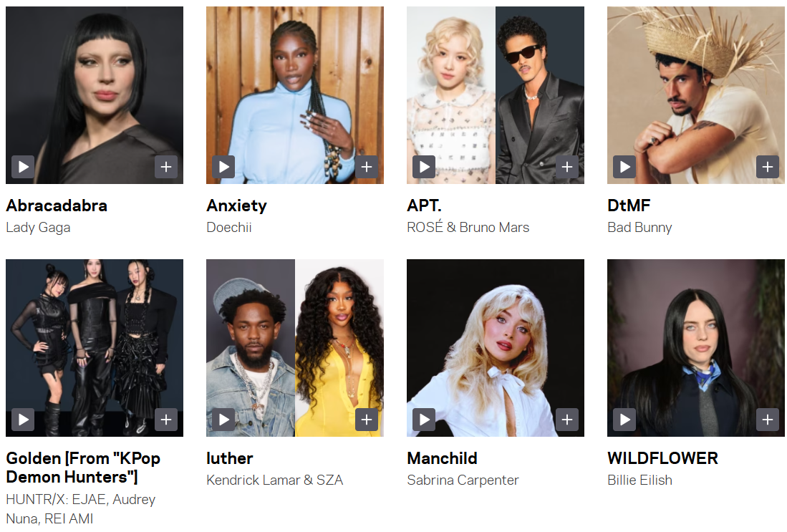Add luther using the plus button
The width and height of the screenshot is (787, 532).
click(x=367, y=420)
